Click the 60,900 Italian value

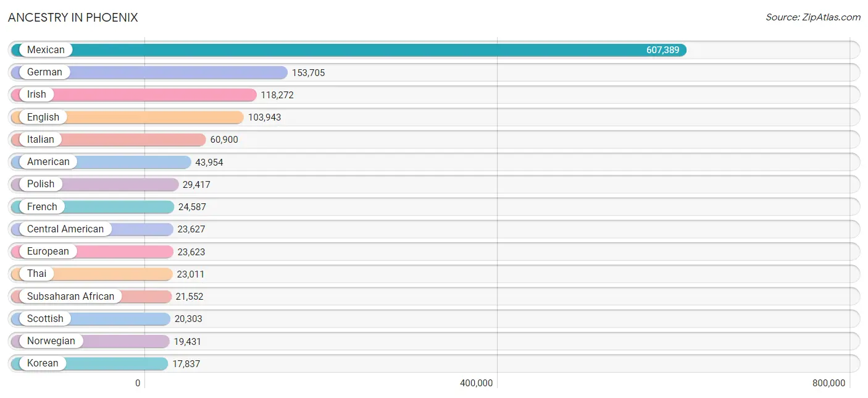(x=224, y=140)
